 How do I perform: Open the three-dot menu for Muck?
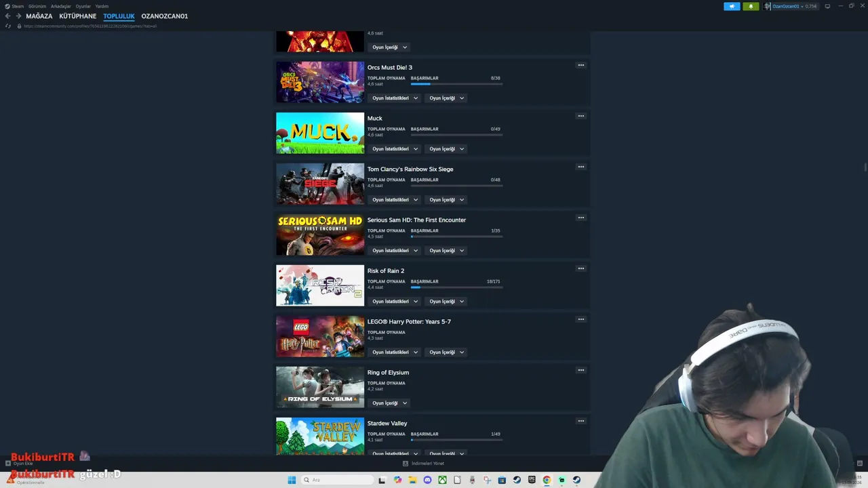[580, 116]
